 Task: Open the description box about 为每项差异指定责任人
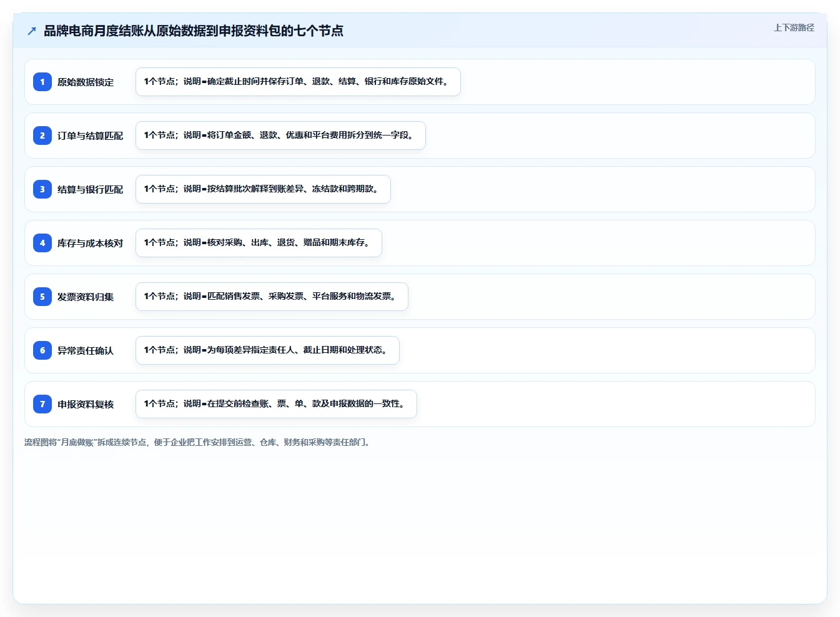coord(267,350)
